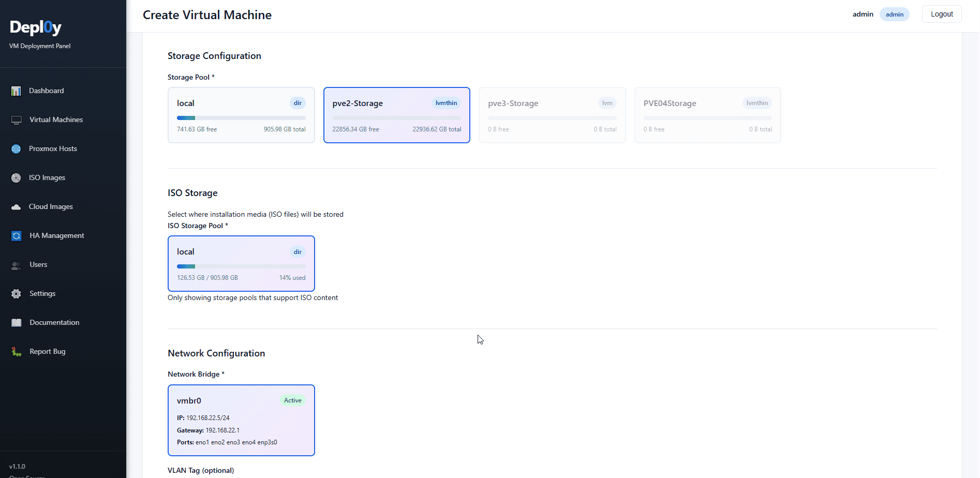Click the Logout button
The image size is (980, 478).
click(942, 14)
